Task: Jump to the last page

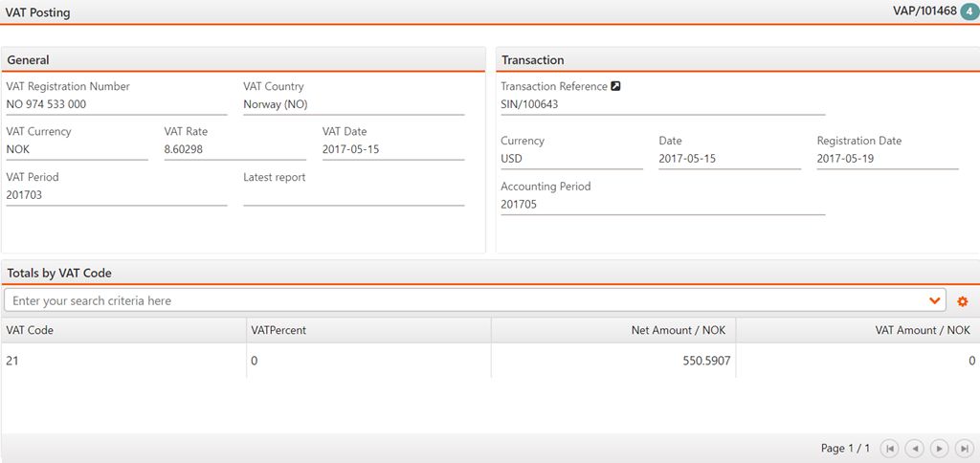Action: 964,448
